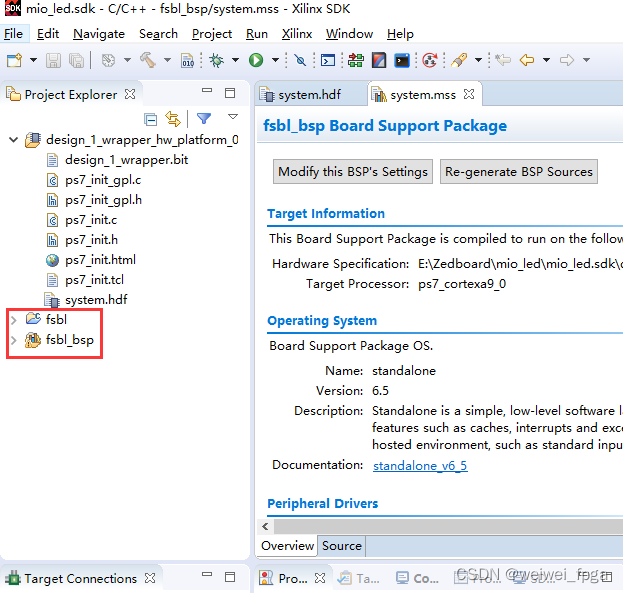This screenshot has width=623, height=593.
Task: Click the Build hammer icon
Action: click(148, 60)
